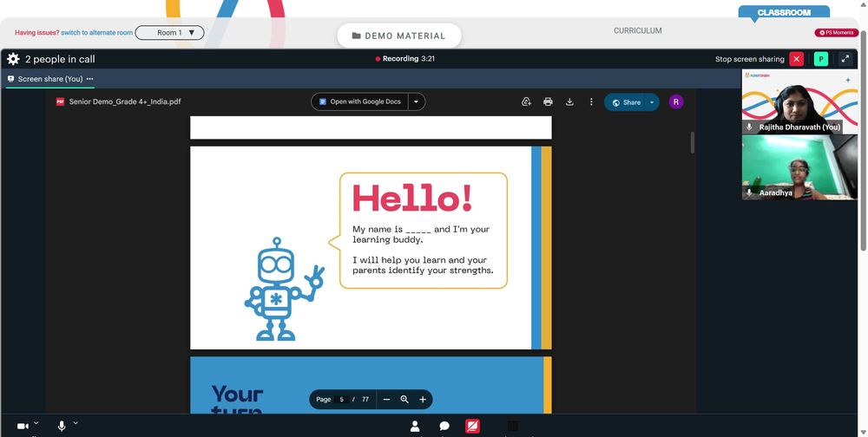Stop screen sharing with red X
Viewport: 868px width, 437px height.
[797, 59]
